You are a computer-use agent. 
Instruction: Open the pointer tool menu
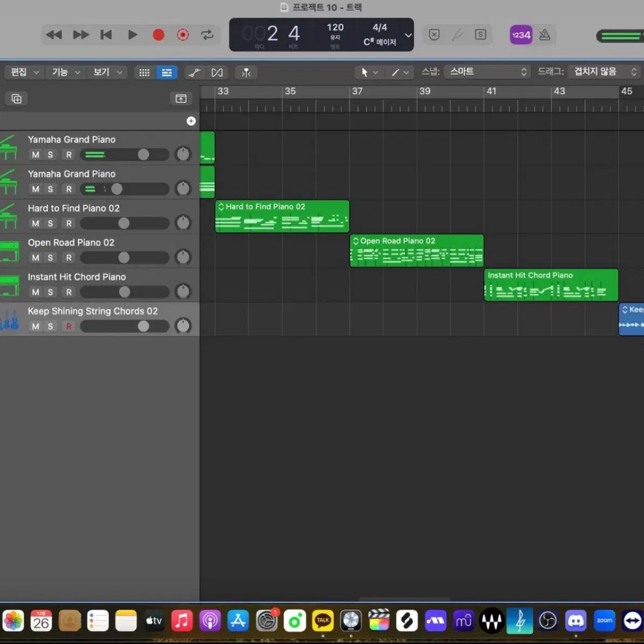click(369, 73)
